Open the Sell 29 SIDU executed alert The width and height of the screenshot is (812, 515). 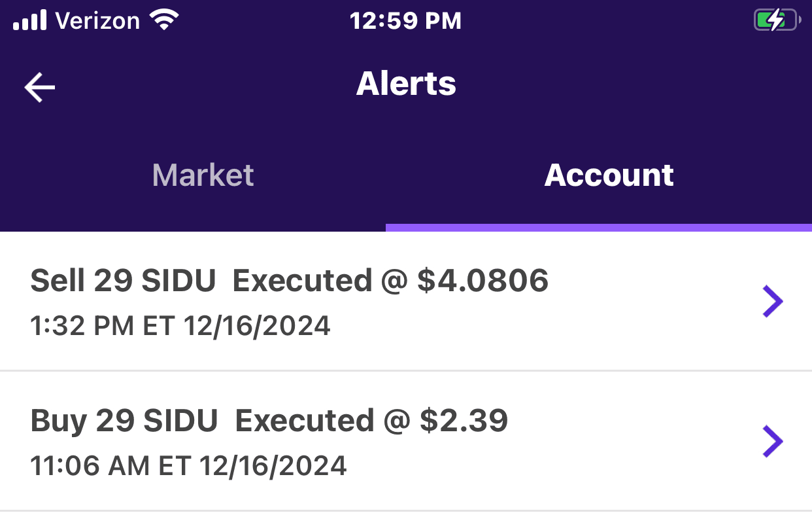click(x=289, y=281)
